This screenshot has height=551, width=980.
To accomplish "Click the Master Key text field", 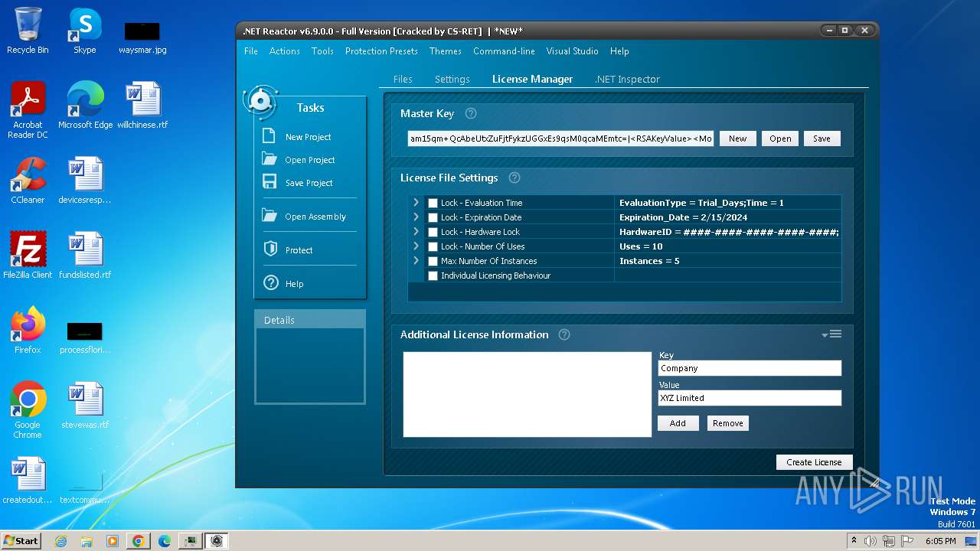I will click(560, 139).
